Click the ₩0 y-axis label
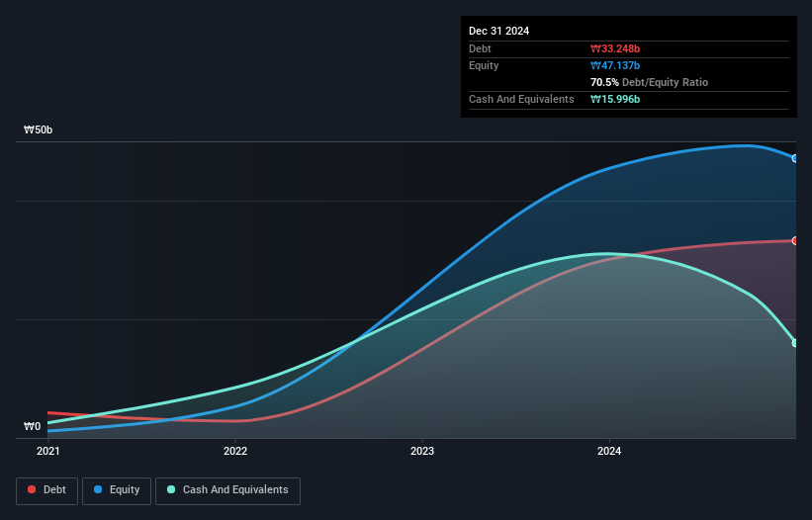The image size is (812, 520). pos(32,426)
